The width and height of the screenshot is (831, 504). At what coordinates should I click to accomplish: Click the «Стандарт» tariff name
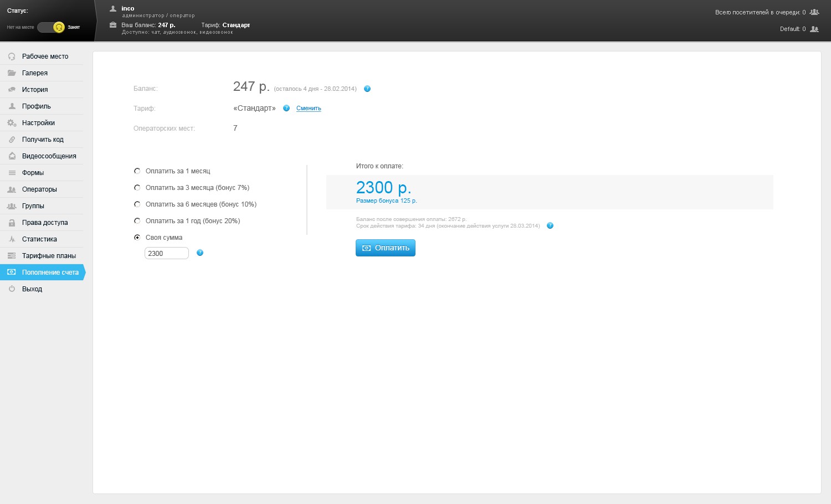[254, 108]
